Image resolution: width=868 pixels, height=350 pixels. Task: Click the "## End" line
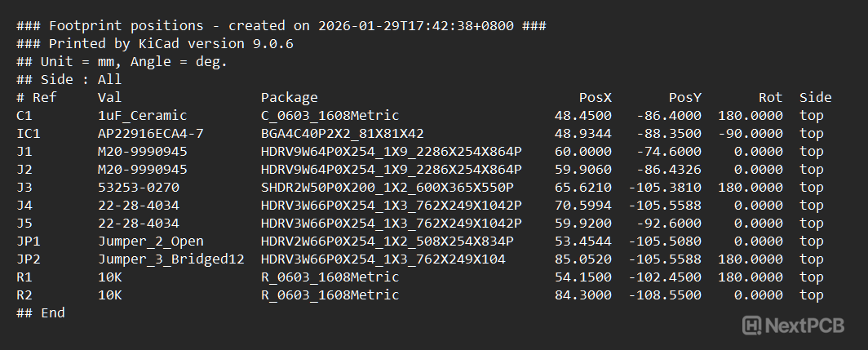coord(40,313)
